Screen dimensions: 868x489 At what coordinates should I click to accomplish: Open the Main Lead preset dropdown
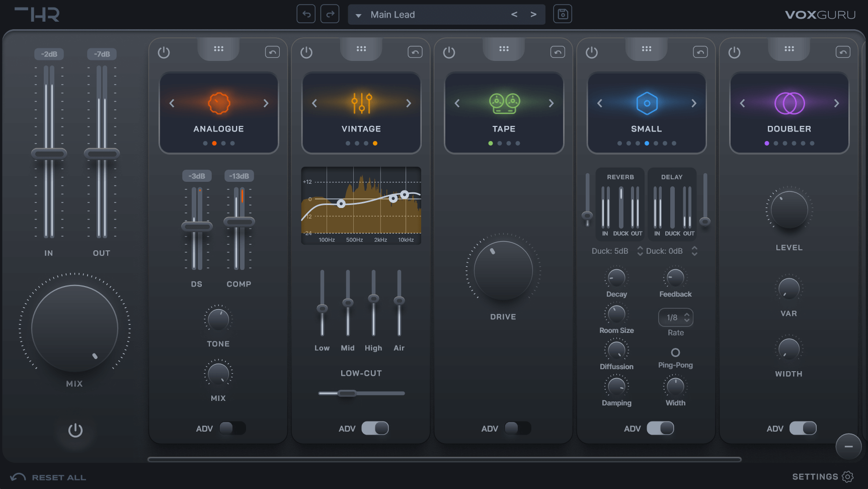359,15
